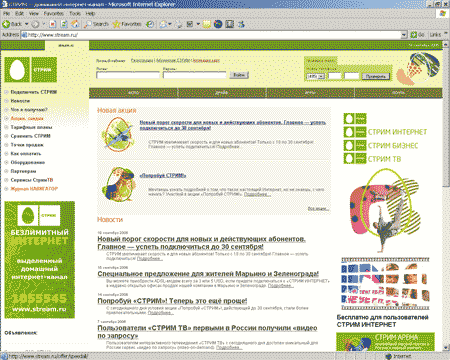Click the airplane egg promo image
The width and height of the screenshot is (450, 360).
117,135
